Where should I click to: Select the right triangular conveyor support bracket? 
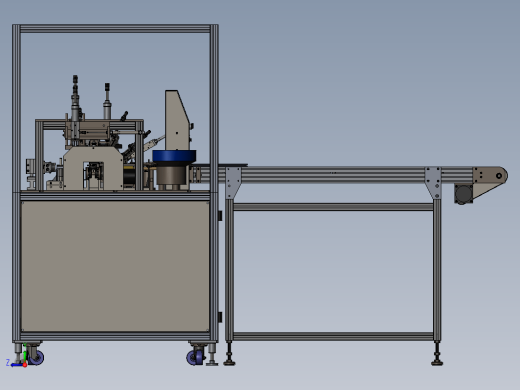pyautogui.click(x=433, y=183)
